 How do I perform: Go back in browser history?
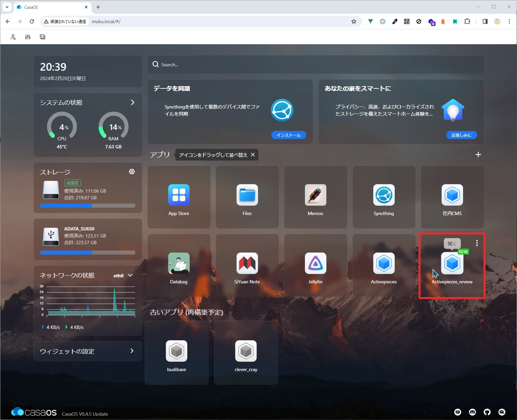(8, 21)
